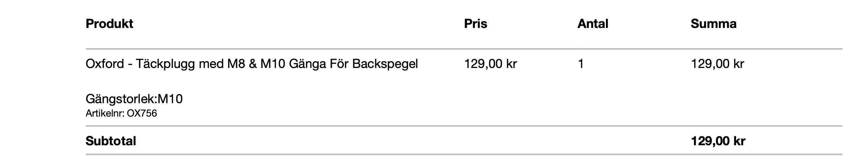Select the Artikelnr label text
The height and width of the screenshot is (158, 868).
click(x=105, y=113)
